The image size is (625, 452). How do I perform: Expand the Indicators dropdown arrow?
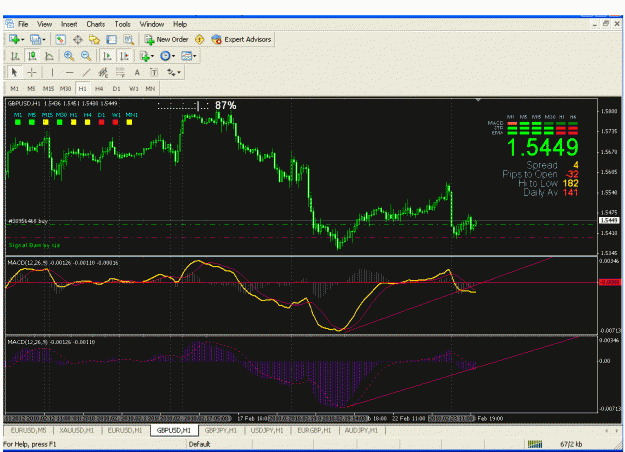[153, 56]
